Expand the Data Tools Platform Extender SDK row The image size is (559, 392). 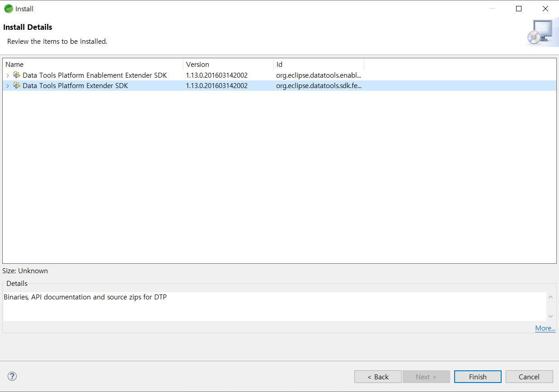point(8,86)
